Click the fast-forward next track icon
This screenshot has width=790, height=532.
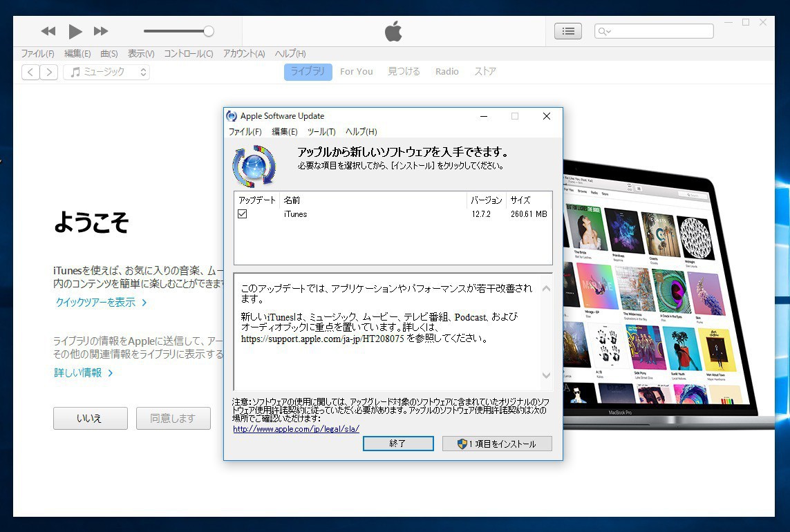[101, 31]
